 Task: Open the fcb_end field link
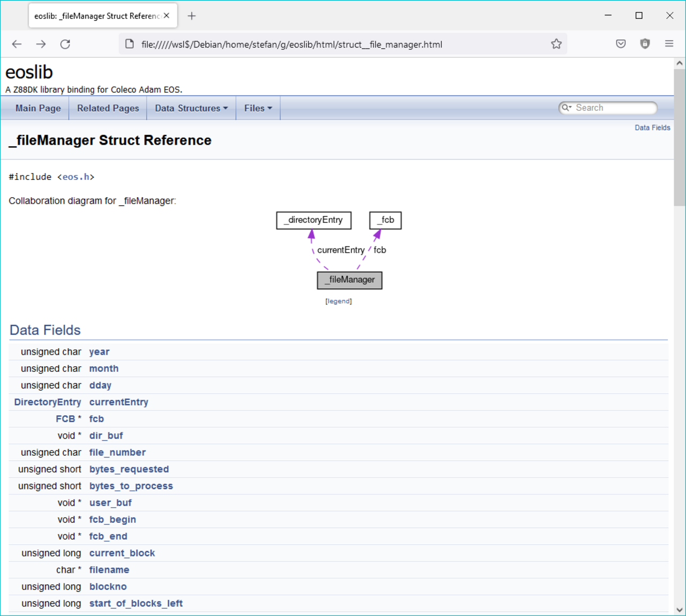108,536
